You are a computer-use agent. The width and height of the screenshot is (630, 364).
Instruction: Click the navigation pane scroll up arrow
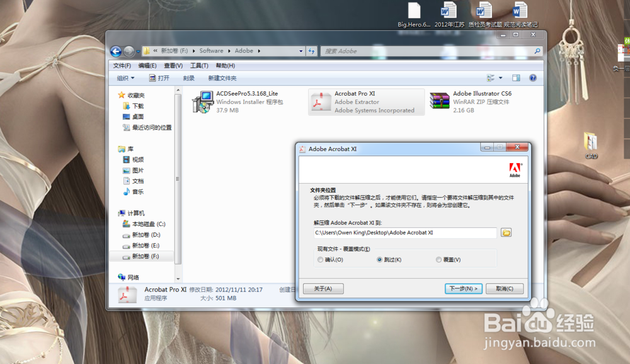click(178, 91)
